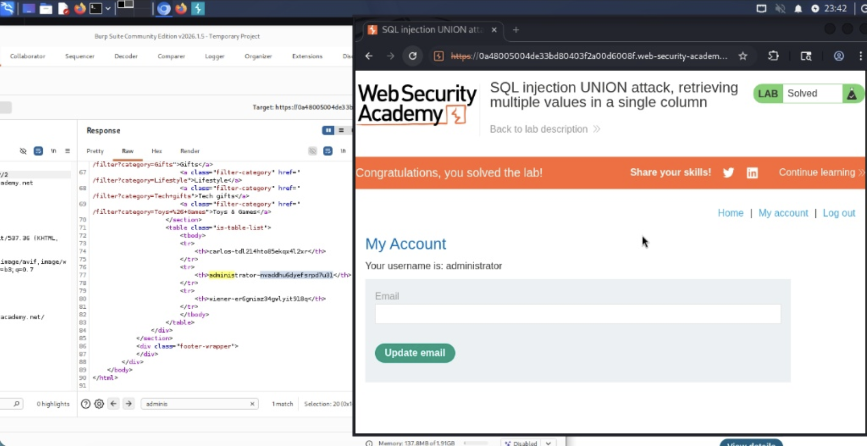Expand the terminal dropdown arrow in taskbar
Screen dimensions: 868x446
click(x=108, y=8)
